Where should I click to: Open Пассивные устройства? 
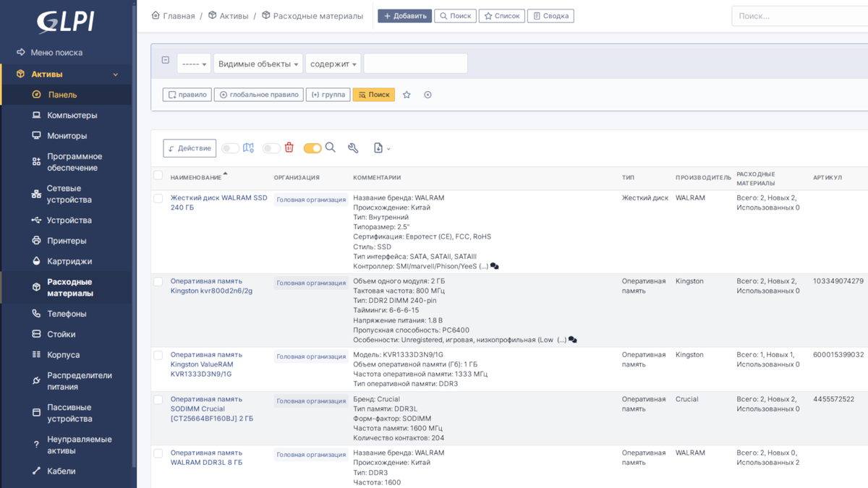pos(69,413)
